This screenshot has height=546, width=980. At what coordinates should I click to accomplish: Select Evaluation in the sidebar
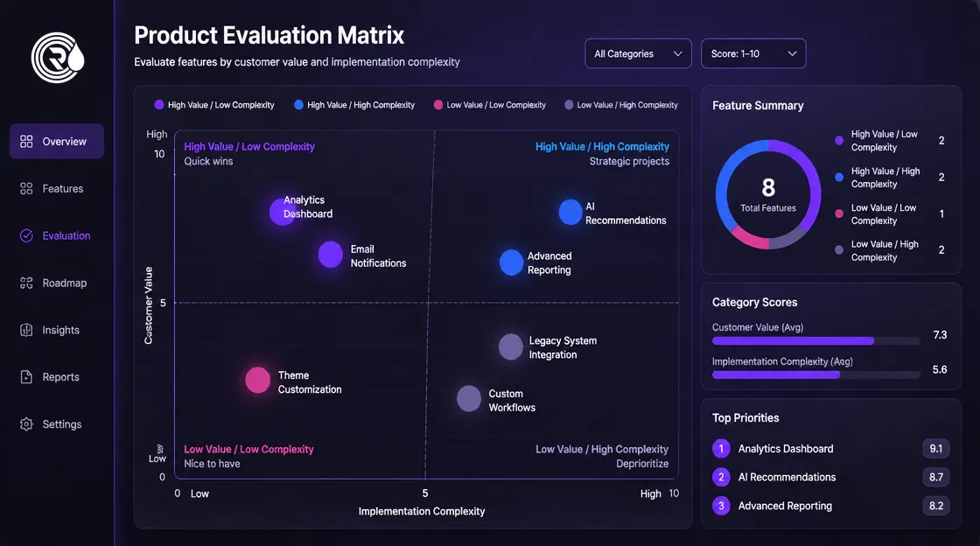[x=57, y=235]
